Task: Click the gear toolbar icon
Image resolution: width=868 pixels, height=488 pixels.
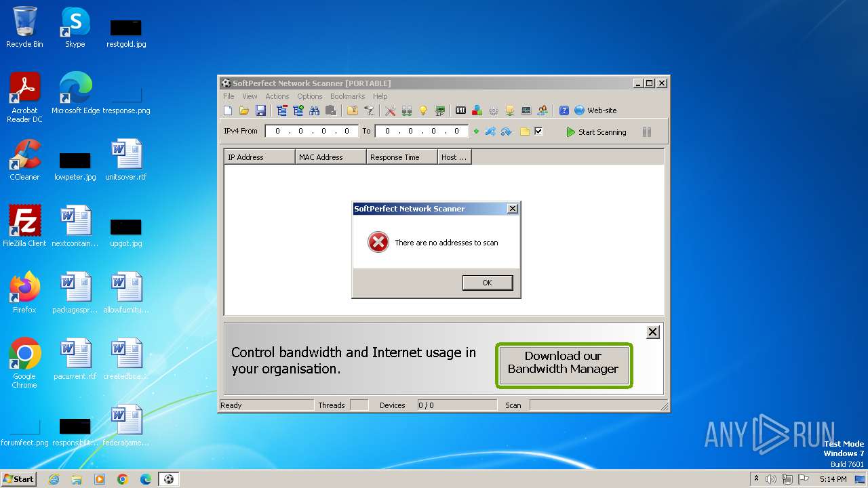Action: click(494, 110)
